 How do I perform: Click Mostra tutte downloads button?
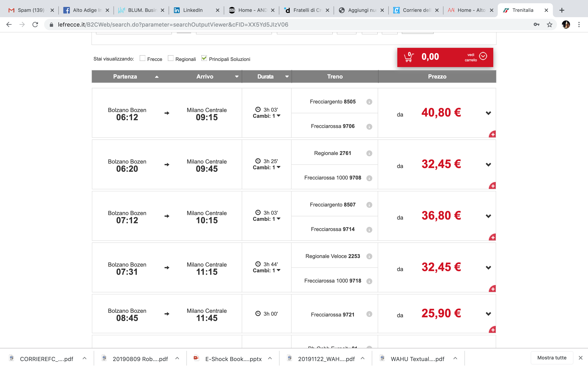[552, 358]
